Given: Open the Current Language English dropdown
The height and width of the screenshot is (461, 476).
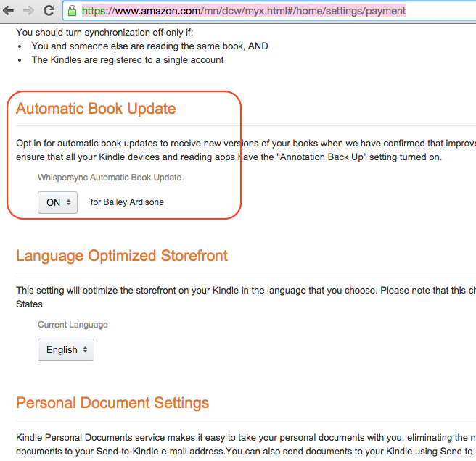Looking at the screenshot, I should (66, 349).
